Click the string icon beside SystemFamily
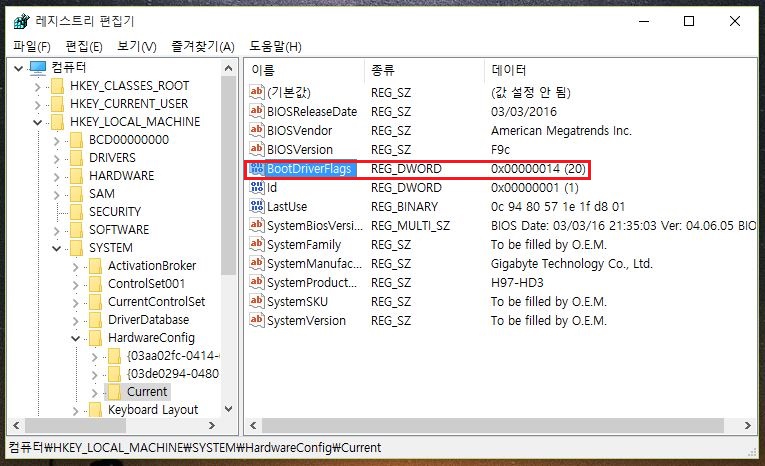 click(257, 244)
